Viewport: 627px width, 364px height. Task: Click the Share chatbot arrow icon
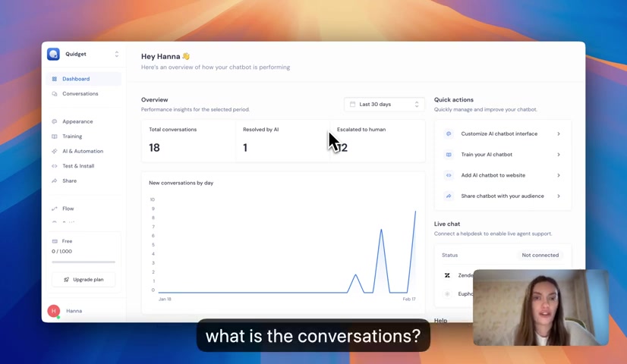point(449,196)
